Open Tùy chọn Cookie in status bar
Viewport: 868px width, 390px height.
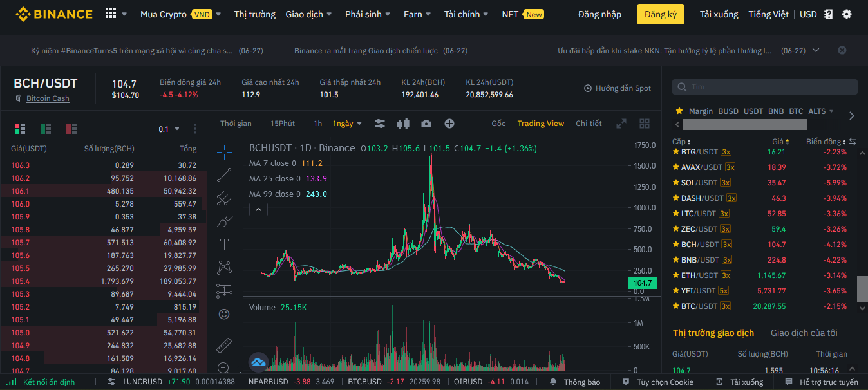coord(657,382)
